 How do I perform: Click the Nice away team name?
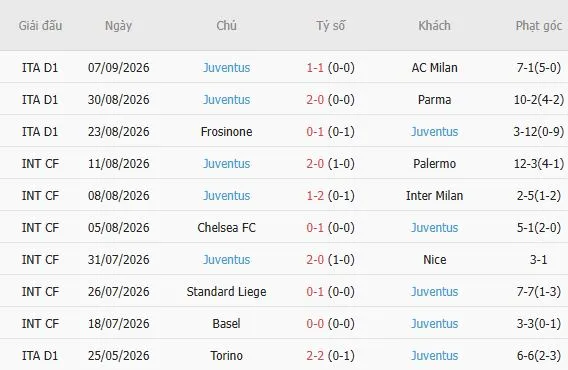coord(434,259)
